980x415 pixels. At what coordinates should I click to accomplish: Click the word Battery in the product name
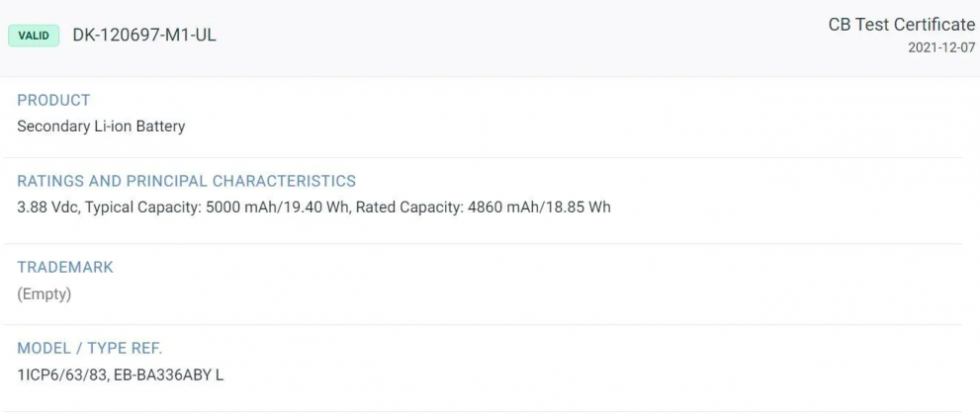(x=160, y=126)
